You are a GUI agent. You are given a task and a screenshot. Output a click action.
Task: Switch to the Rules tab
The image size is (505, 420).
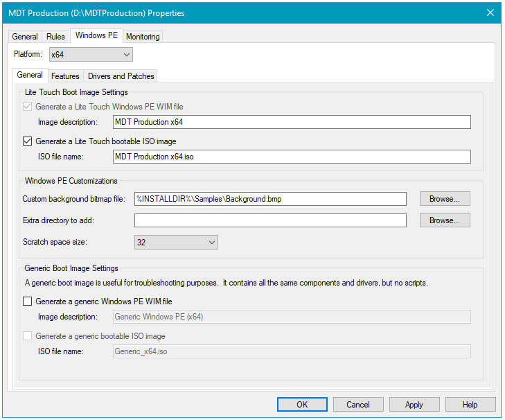pos(56,37)
